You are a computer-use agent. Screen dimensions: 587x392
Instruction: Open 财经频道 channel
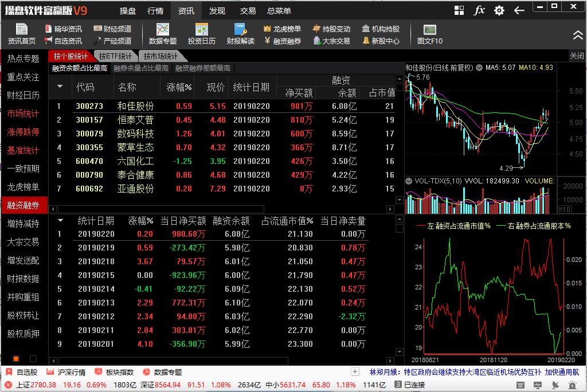pyautogui.click(x=112, y=29)
